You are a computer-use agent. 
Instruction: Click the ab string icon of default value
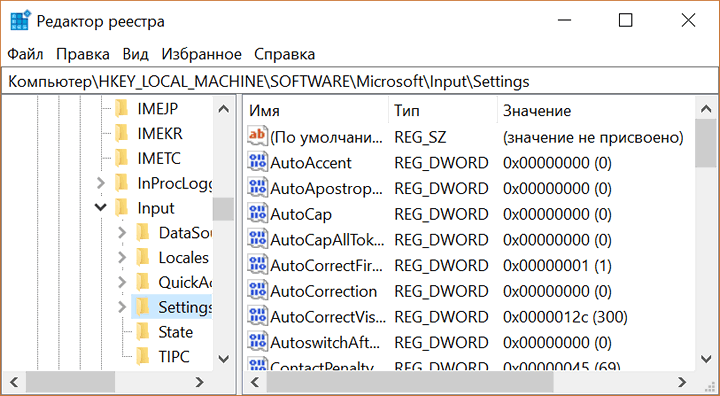[x=257, y=136]
